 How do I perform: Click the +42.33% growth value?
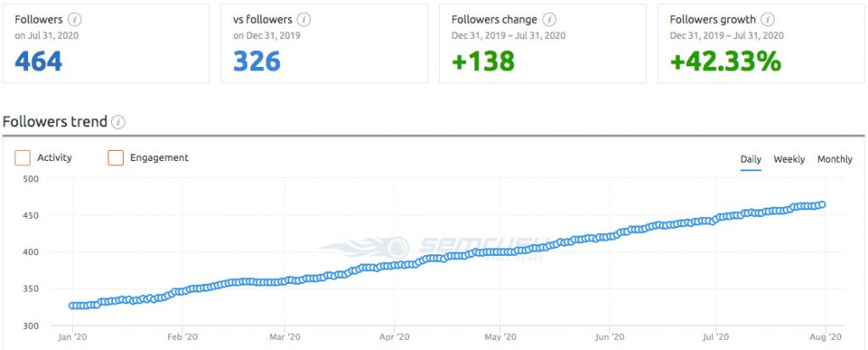click(x=726, y=61)
